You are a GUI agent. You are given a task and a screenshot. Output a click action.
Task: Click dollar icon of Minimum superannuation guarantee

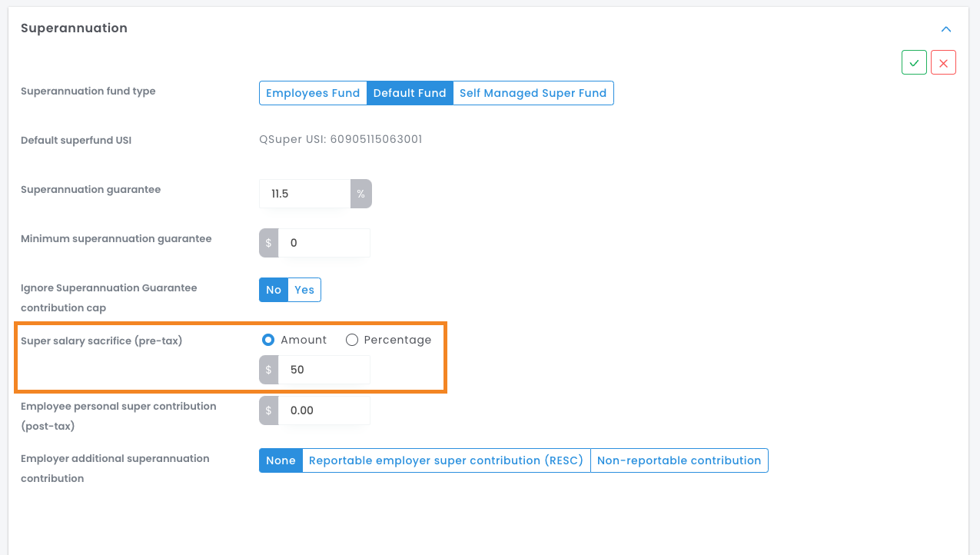269,243
